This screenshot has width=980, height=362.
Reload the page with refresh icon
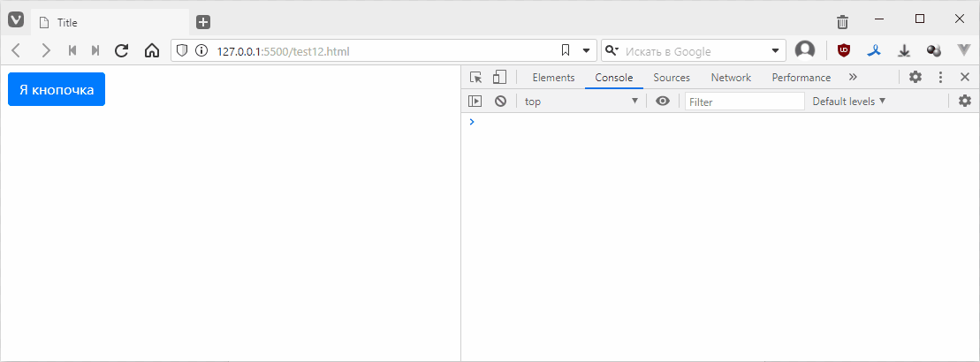pyautogui.click(x=122, y=51)
